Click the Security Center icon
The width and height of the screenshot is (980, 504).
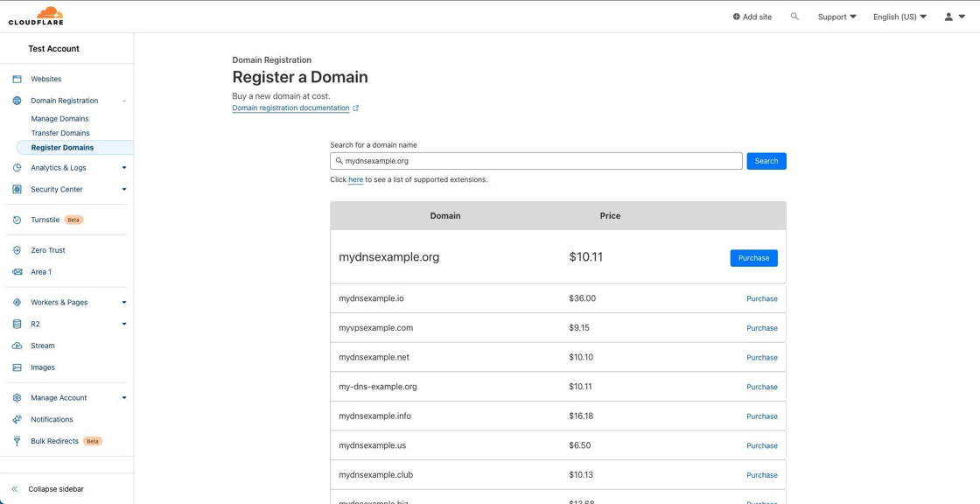(x=17, y=190)
